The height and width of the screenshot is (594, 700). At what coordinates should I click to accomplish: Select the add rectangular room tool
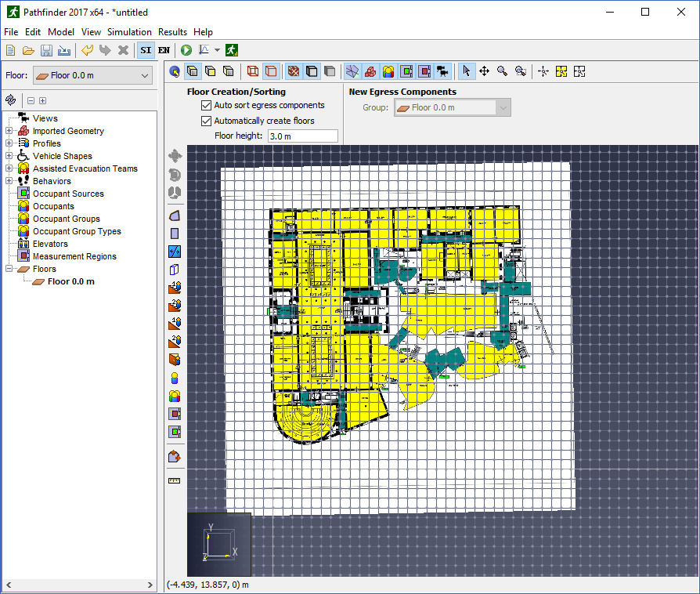tap(175, 234)
